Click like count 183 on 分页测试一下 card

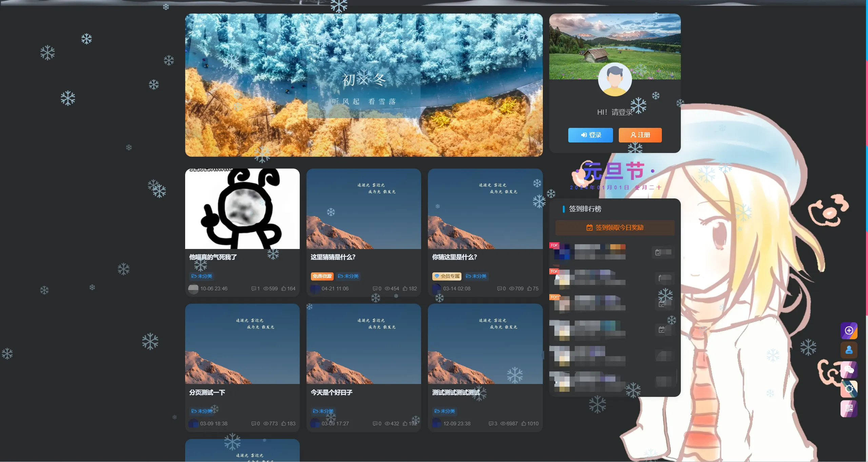[288, 424]
